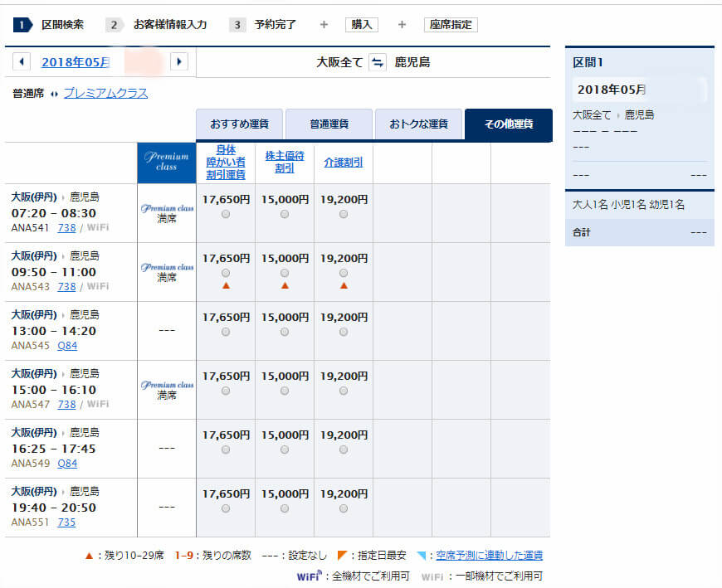Image resolution: width=722 pixels, height=588 pixels.
Task: Switch to おトクな運賃 tab
Action: point(418,124)
